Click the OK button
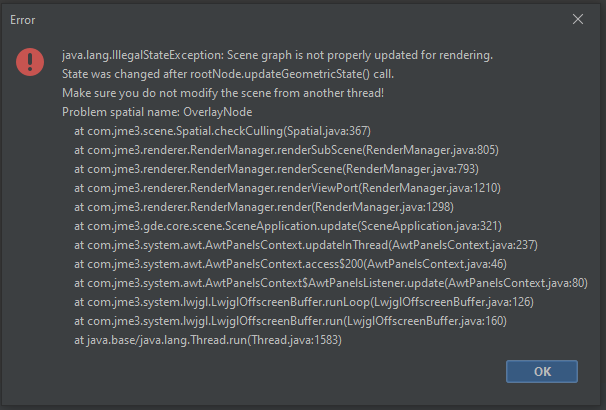 pos(542,371)
